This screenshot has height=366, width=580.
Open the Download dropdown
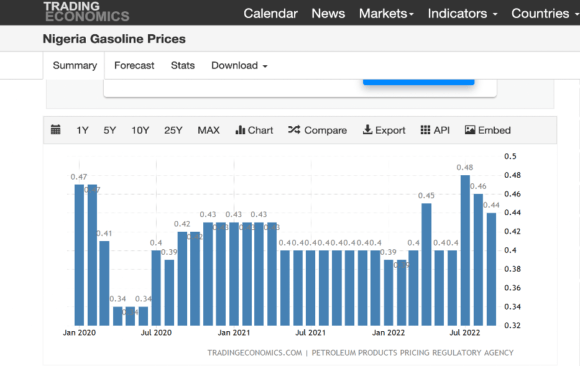(x=239, y=66)
